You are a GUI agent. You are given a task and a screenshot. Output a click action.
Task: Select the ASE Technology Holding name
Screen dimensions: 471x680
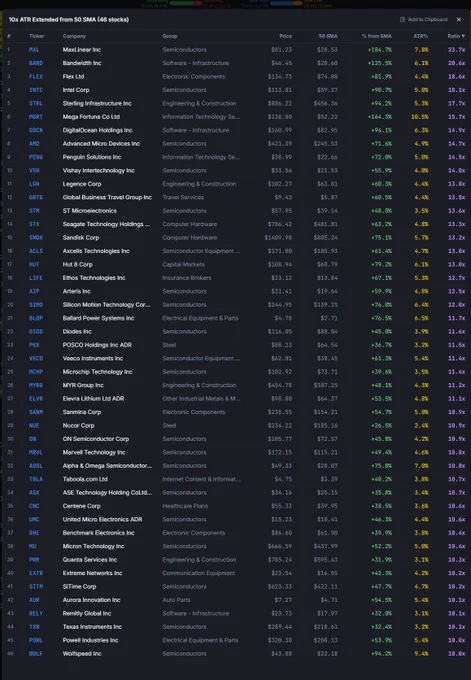point(107,493)
